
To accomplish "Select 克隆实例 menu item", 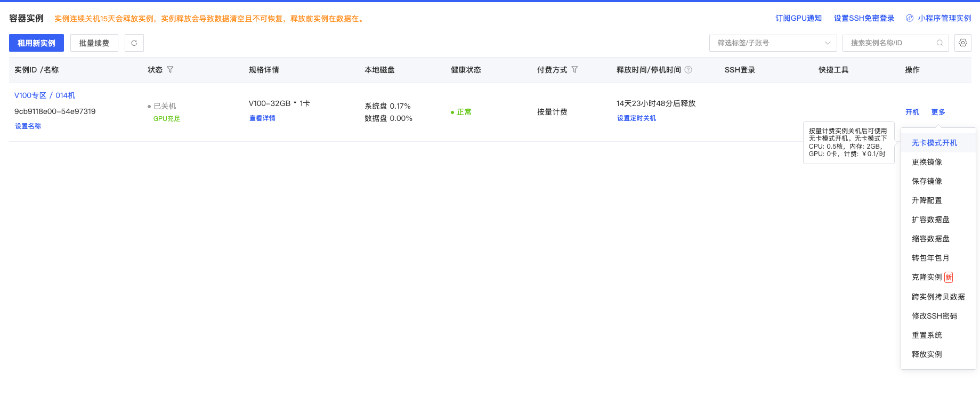I will tap(938, 277).
